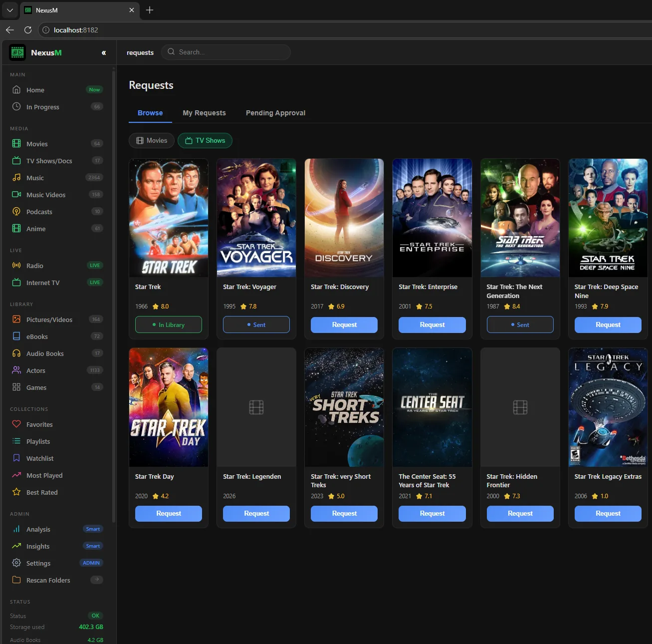This screenshot has height=644, width=652.
Task: Select the Movies filter toggle
Action: tap(152, 141)
